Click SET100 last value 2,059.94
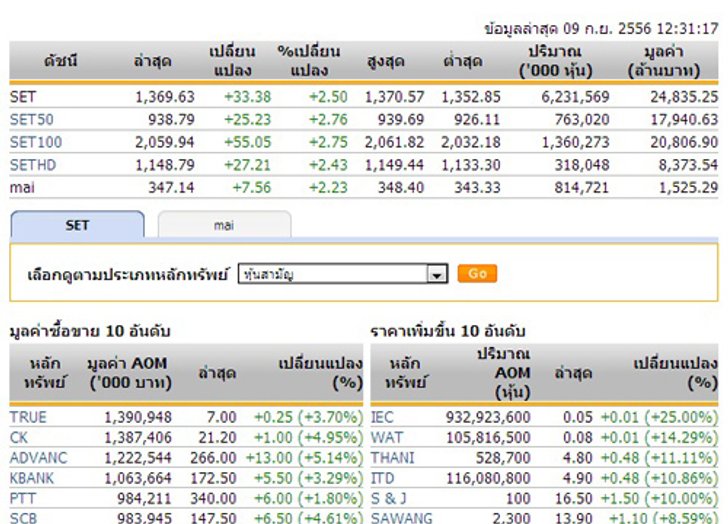 [165, 142]
